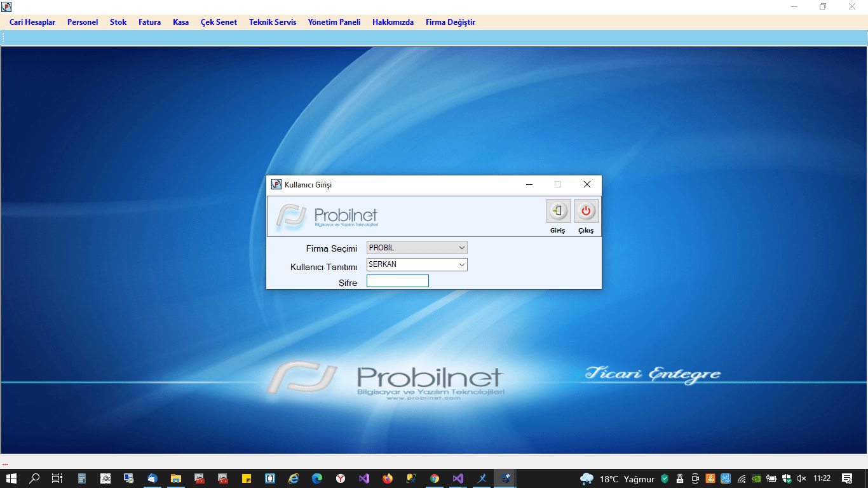Unmute the speaker volume in system tray
The image size is (868, 488).
[x=801, y=478]
